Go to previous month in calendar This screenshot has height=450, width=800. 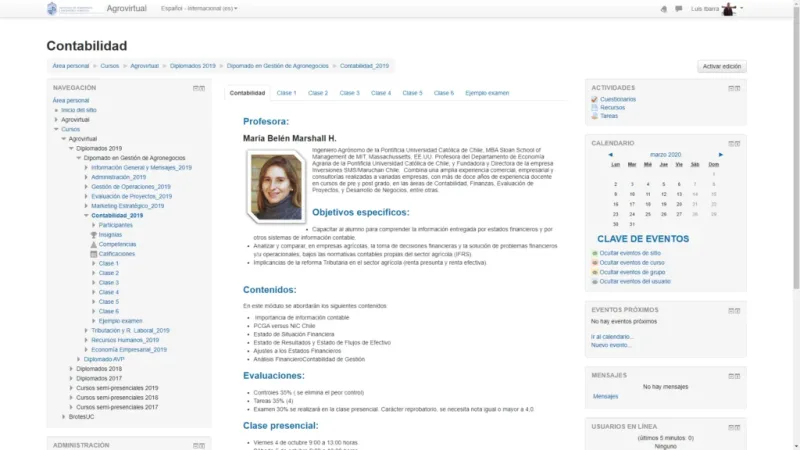[x=610, y=155]
